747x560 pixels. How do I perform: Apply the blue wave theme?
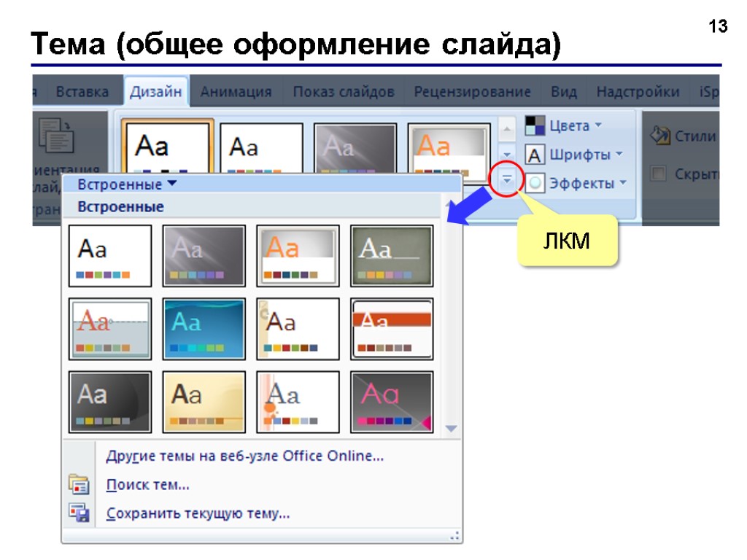point(204,329)
